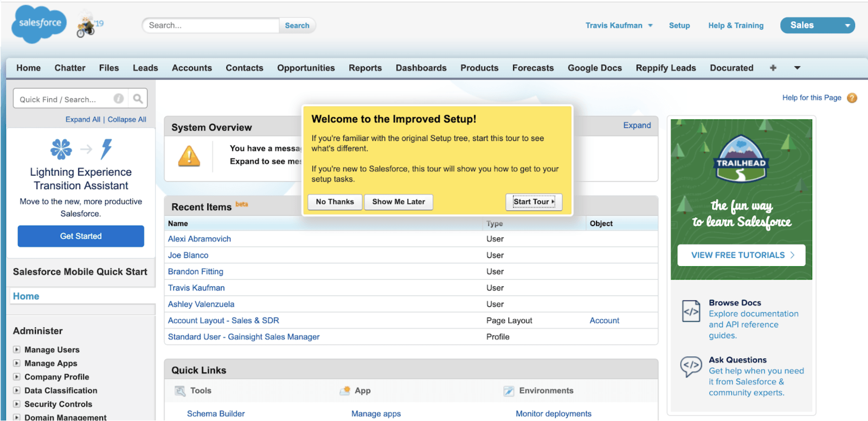This screenshot has width=868, height=421.
Task: Open the tab bar overflow arrow
Action: click(797, 68)
